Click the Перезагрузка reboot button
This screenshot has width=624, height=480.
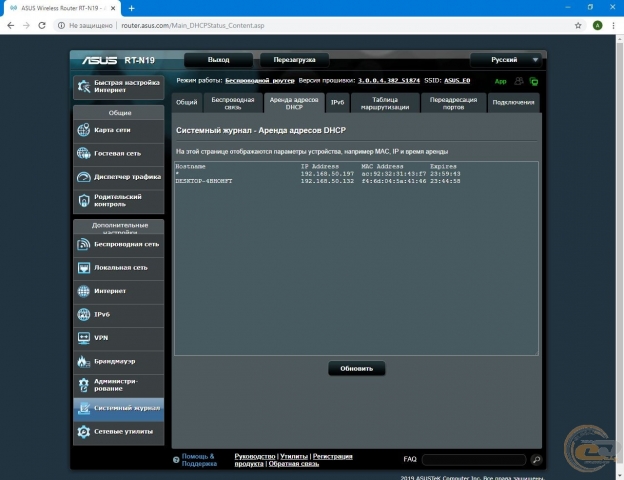(x=294, y=60)
